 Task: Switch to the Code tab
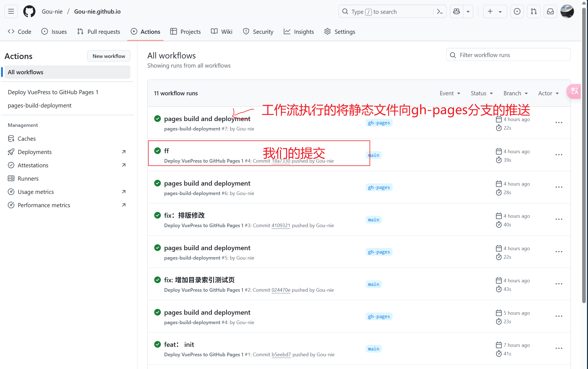(x=20, y=32)
